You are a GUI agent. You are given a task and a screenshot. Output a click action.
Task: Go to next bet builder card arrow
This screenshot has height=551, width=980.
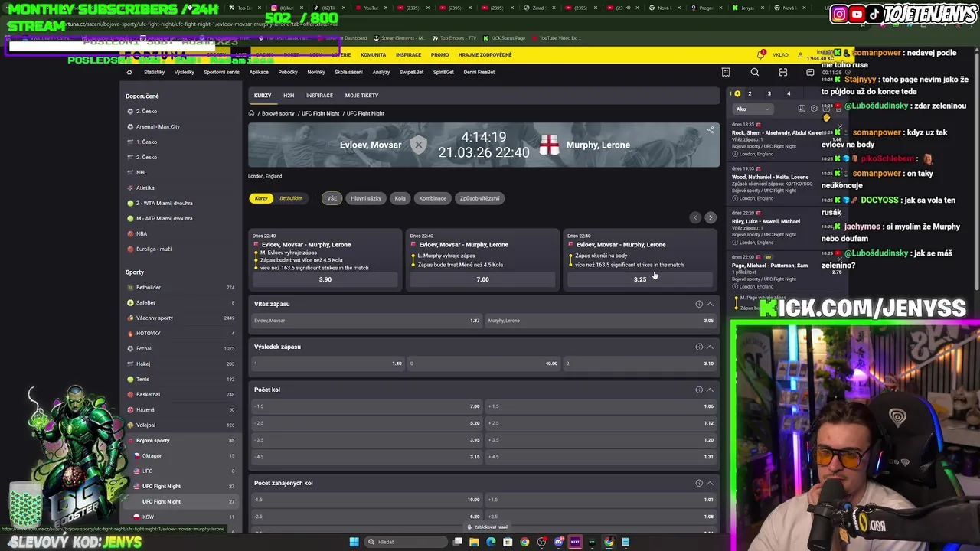click(710, 217)
